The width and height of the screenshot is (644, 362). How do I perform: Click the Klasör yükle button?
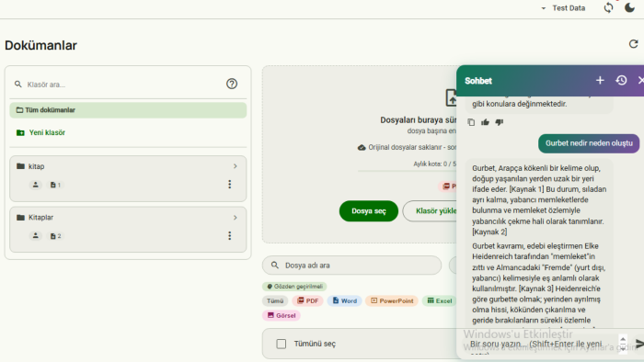pyautogui.click(x=430, y=211)
